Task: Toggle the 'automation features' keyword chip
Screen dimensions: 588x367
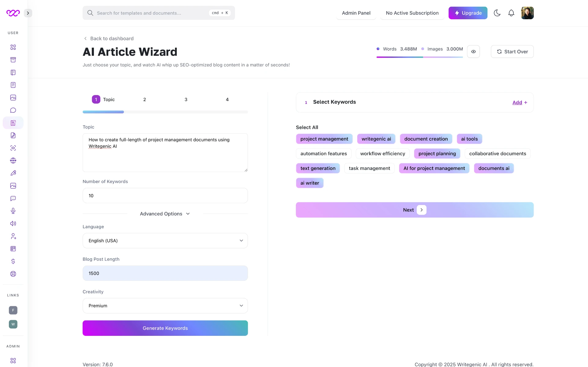Action: point(323,154)
